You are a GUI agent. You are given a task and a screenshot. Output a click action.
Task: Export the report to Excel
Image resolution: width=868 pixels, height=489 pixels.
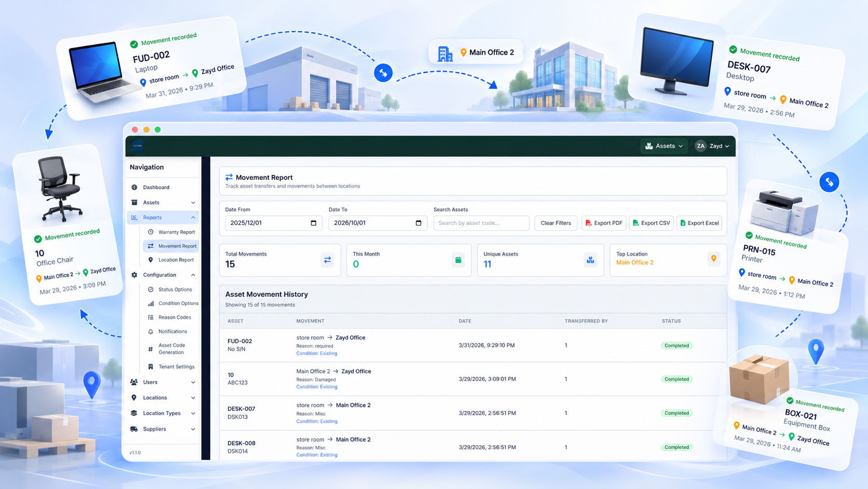(x=699, y=223)
